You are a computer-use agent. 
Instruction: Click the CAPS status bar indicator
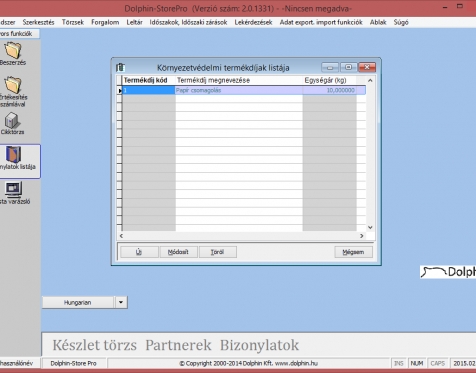437,363
